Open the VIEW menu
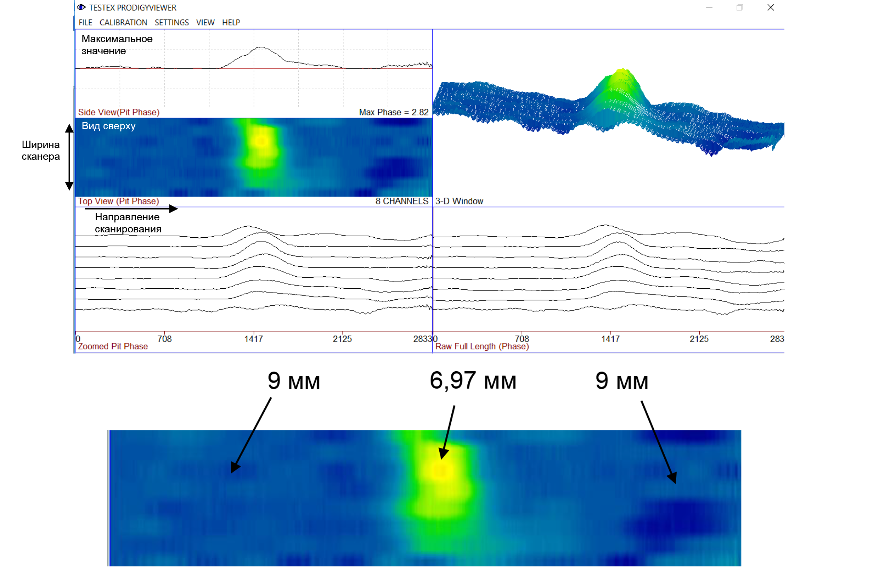The width and height of the screenshot is (879, 588). (205, 23)
